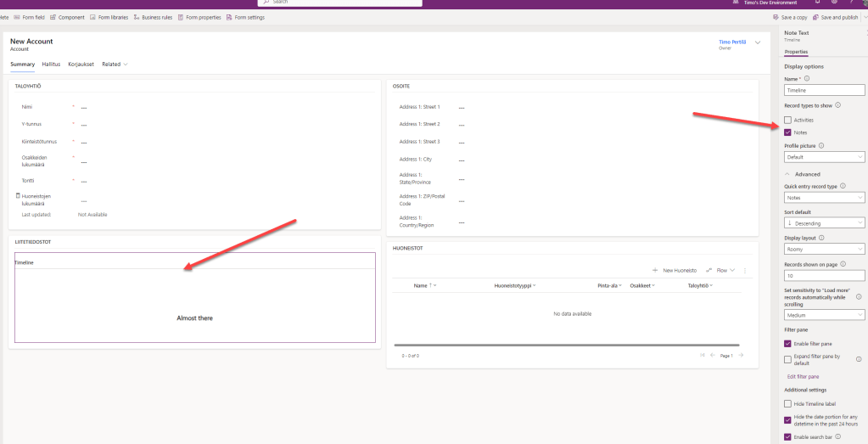The width and height of the screenshot is (868, 444).
Task: Click the Edit filter pane link
Action: coord(803,376)
